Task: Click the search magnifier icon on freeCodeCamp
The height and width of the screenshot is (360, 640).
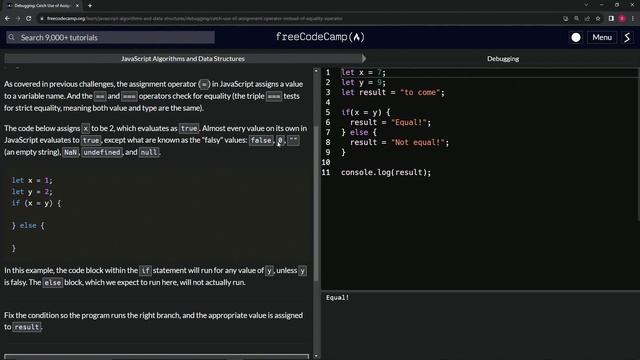Action: [x=11, y=37]
